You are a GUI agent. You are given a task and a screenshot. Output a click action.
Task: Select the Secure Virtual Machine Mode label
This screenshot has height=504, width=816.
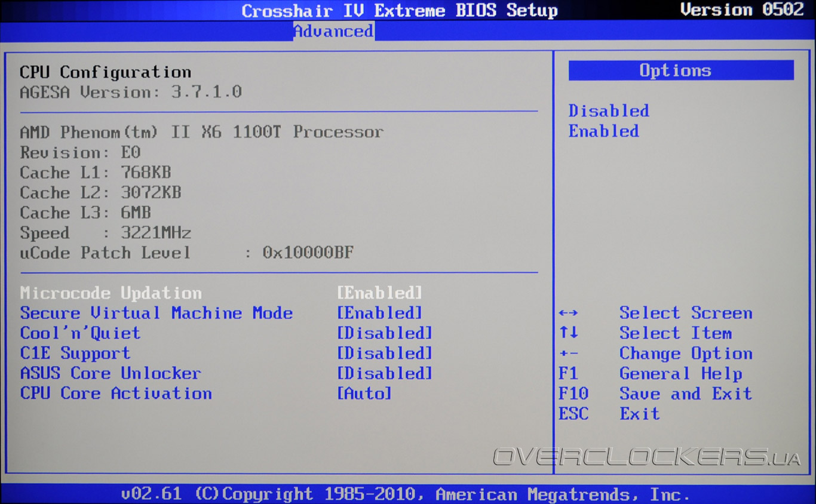pyautogui.click(x=157, y=313)
